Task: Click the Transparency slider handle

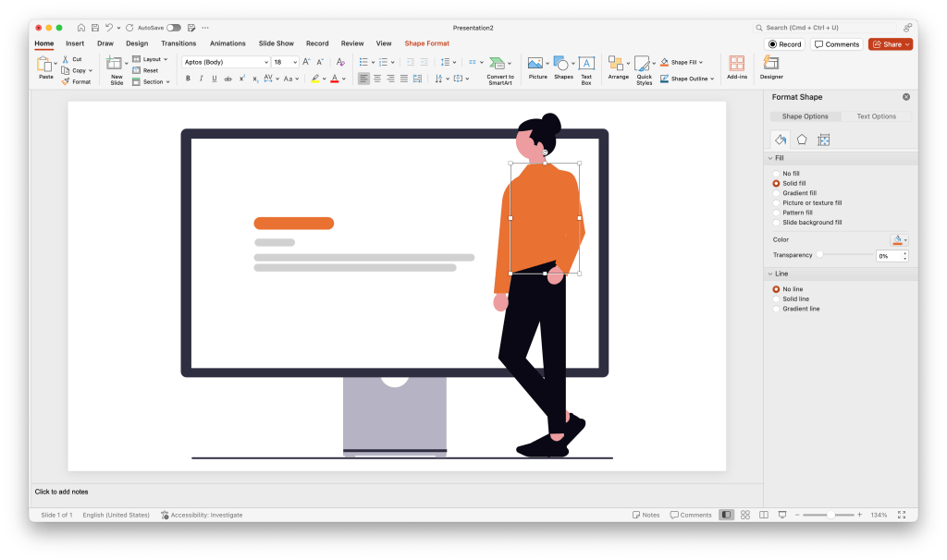Action: pyautogui.click(x=819, y=255)
